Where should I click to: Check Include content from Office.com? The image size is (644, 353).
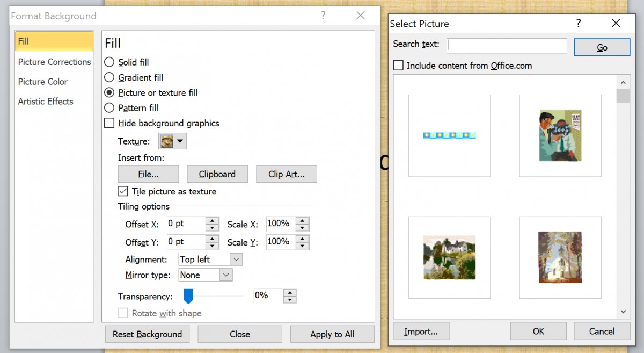tap(398, 65)
